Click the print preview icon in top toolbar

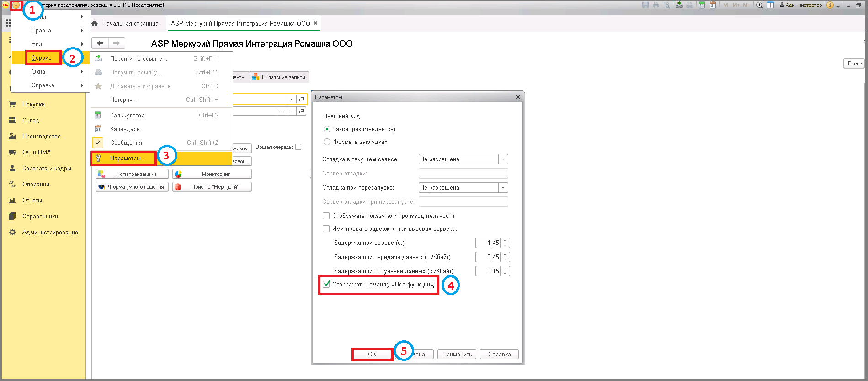[x=667, y=5]
